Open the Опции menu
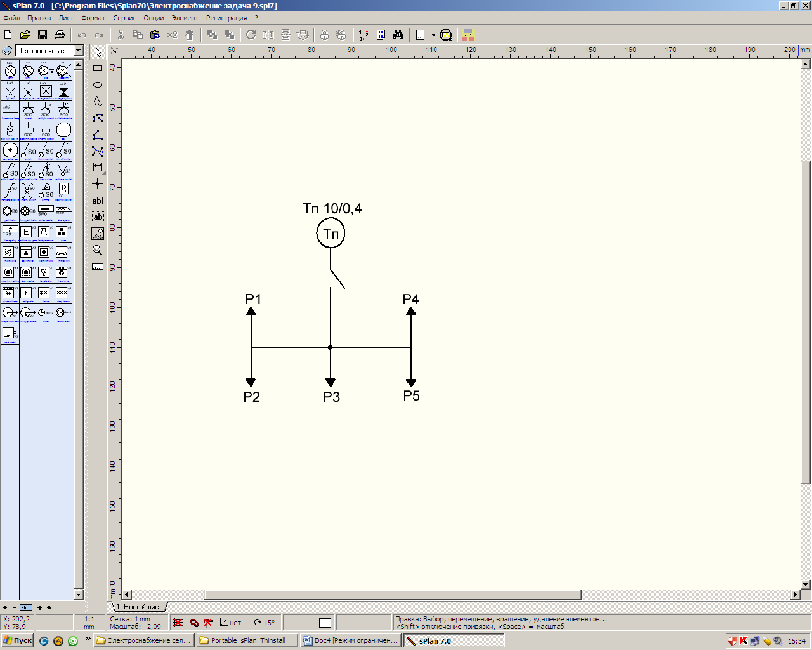The image size is (812, 650). 154,18
